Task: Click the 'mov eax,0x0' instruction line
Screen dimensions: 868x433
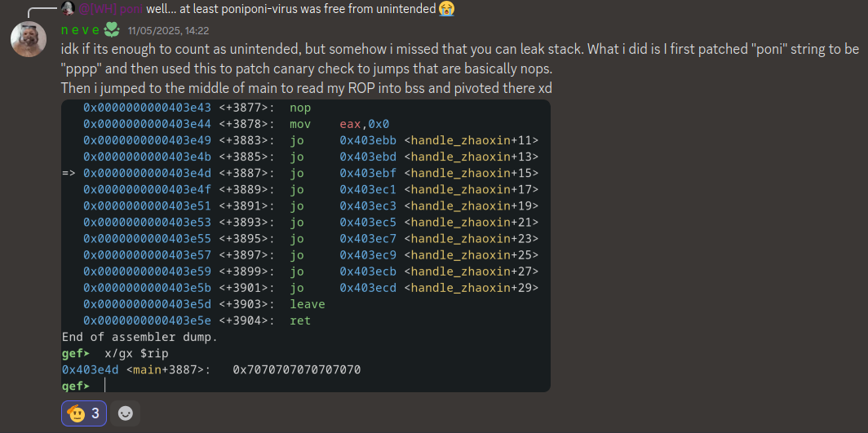Action: pos(238,124)
